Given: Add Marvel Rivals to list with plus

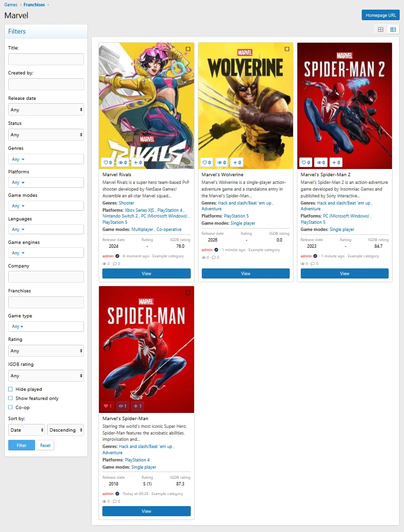Looking at the screenshot, I should click(137, 162).
